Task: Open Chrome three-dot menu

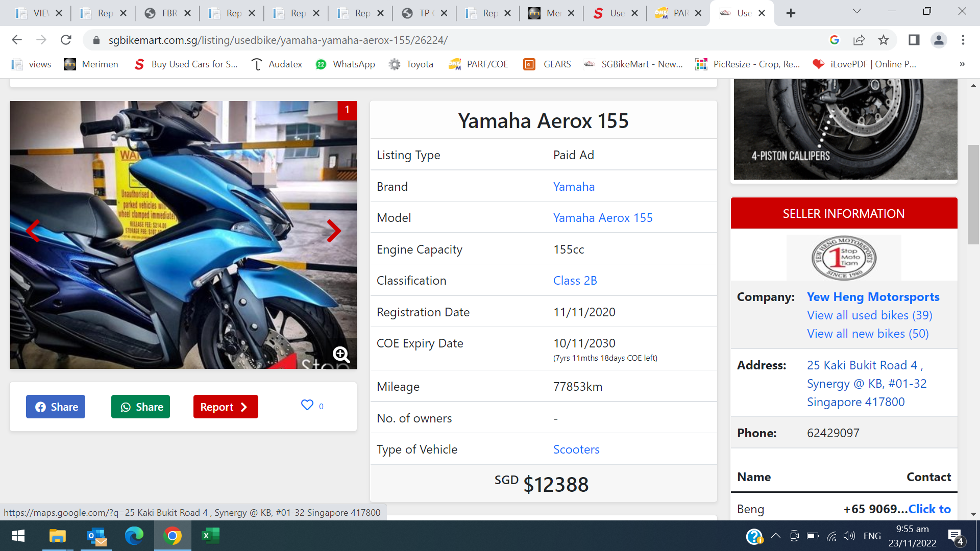Action: [963, 40]
